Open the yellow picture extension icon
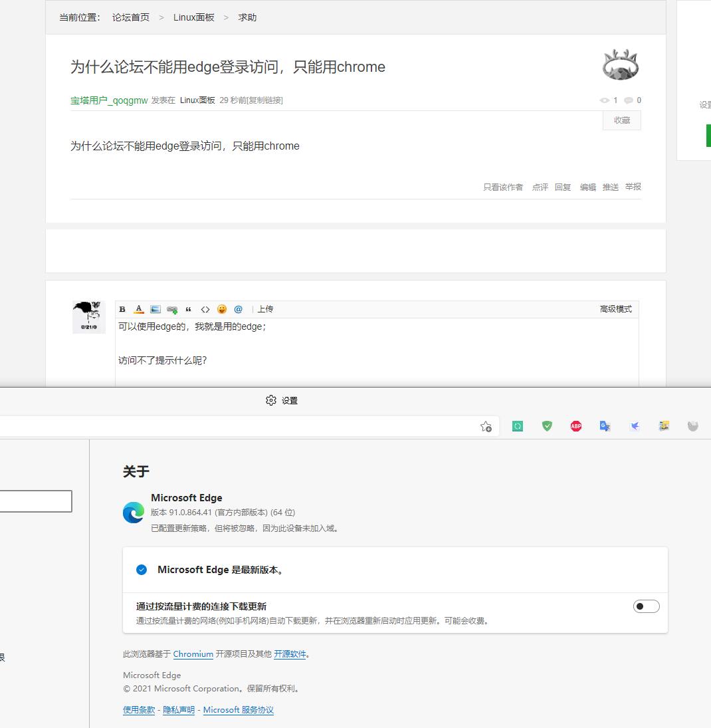The image size is (711, 728). pyautogui.click(x=664, y=426)
